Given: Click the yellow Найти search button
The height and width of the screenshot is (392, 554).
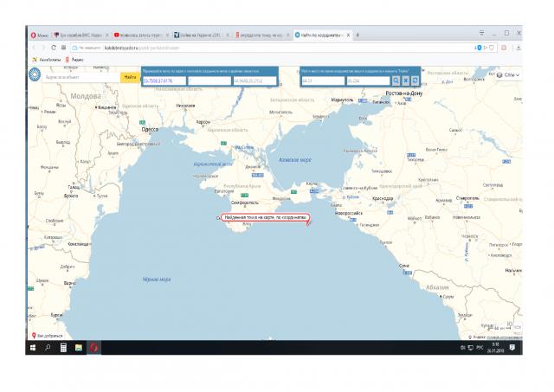Looking at the screenshot, I should tap(129, 76).
